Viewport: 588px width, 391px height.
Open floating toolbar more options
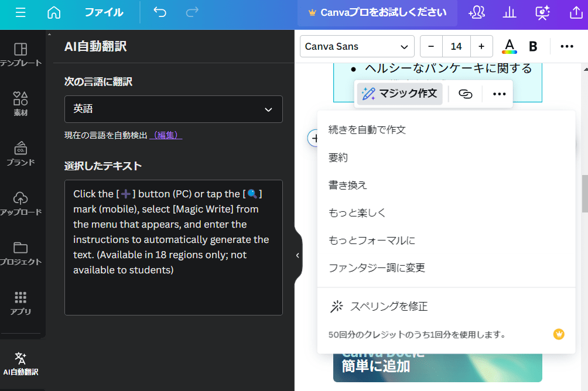tap(499, 94)
